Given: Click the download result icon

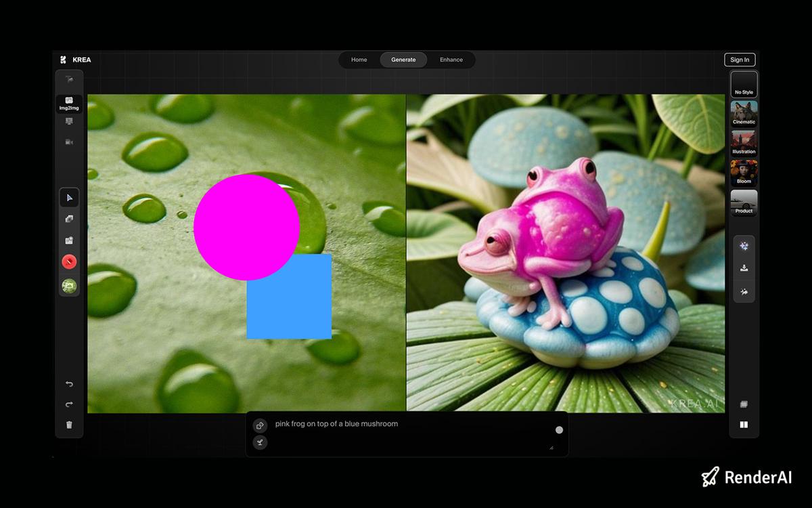Looking at the screenshot, I should click(744, 268).
